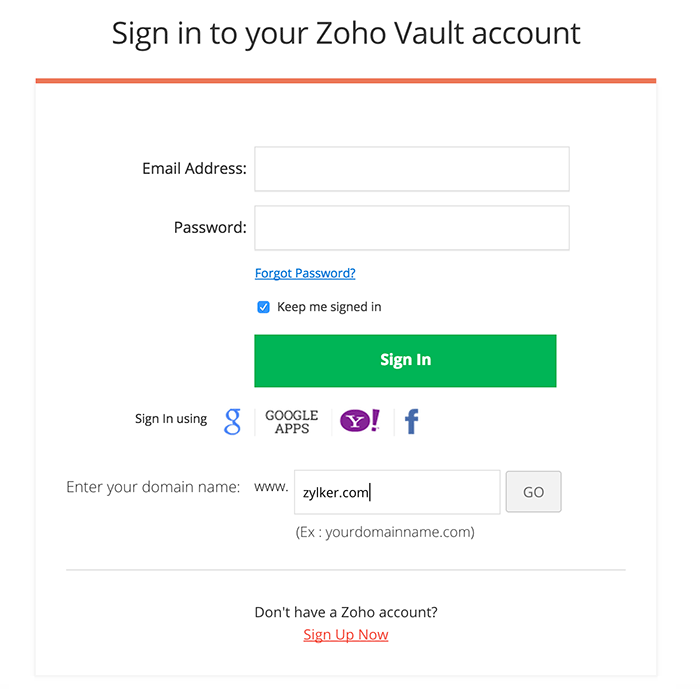Click the domain name field containing zylker.com
The image size is (700, 689).
click(397, 492)
